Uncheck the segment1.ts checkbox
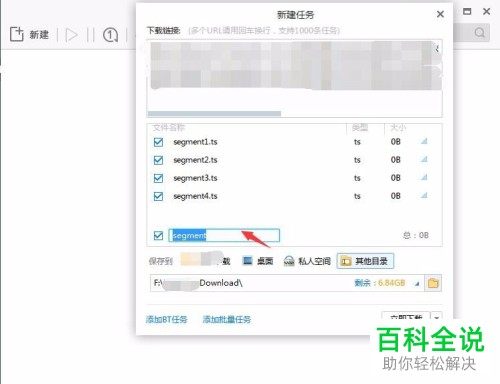 (158, 142)
